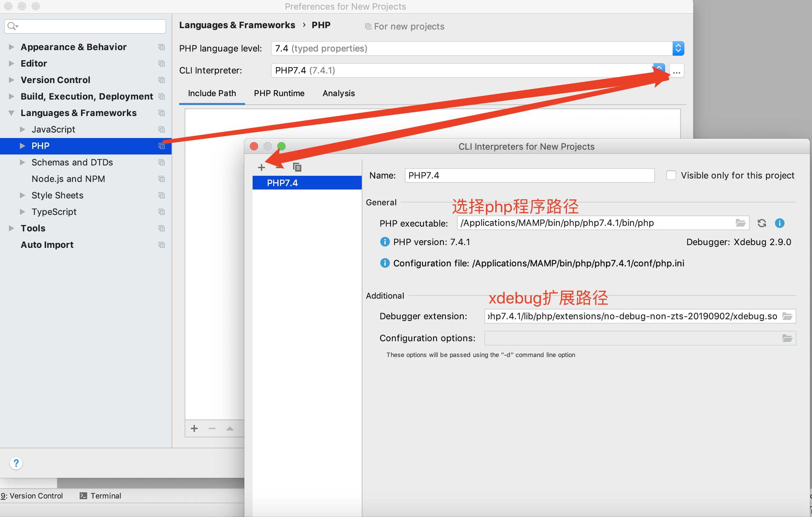
Task: Click the help question mark button
Action: pyautogui.click(x=16, y=463)
